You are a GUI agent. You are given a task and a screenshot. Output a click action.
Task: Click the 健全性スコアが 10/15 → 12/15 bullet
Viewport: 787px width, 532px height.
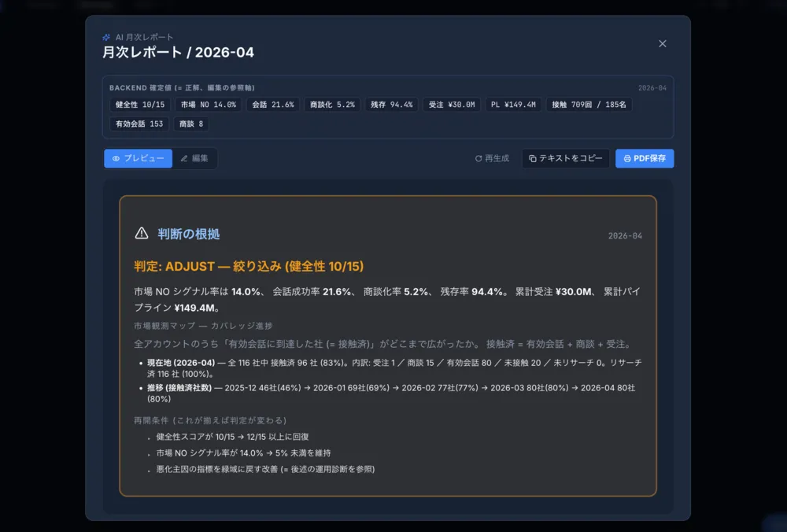point(232,437)
